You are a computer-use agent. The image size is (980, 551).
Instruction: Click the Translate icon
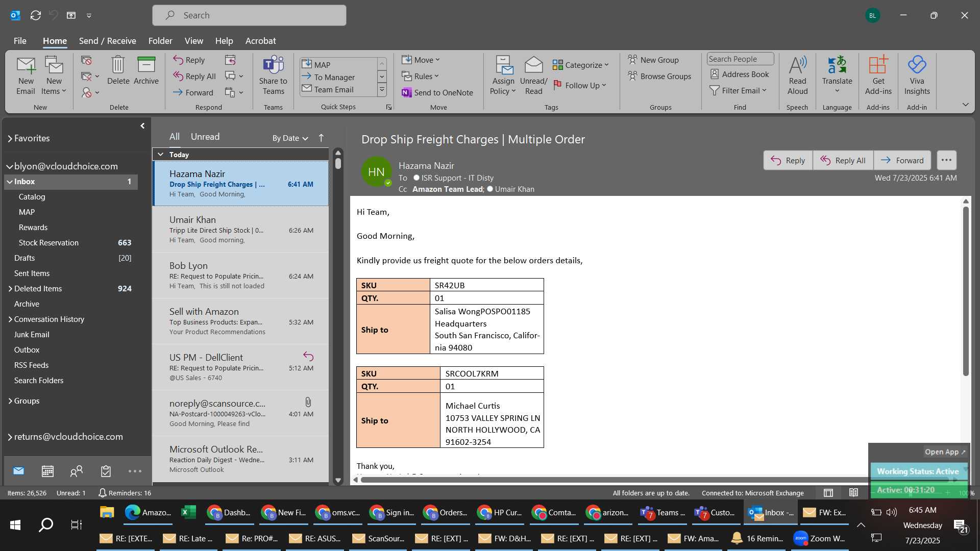click(x=837, y=76)
